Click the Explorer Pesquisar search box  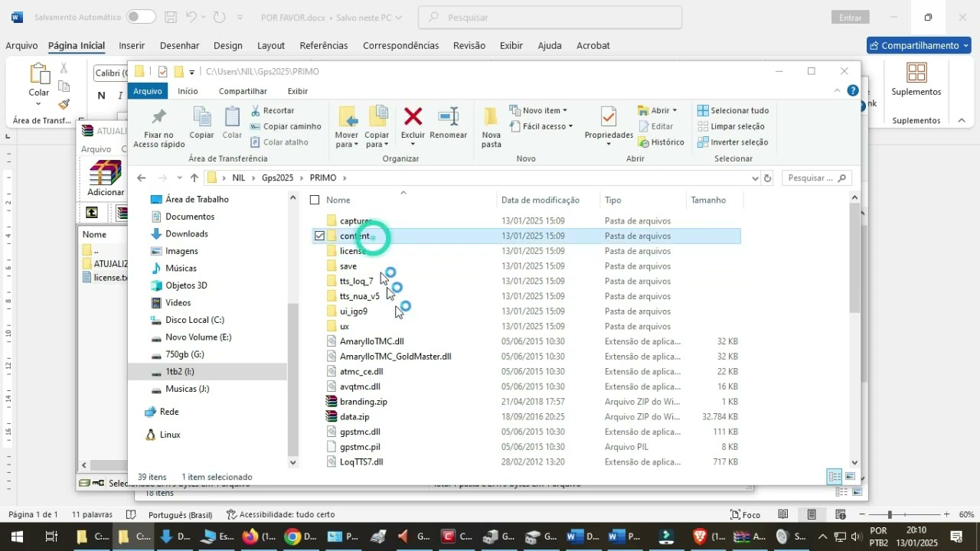[818, 178]
